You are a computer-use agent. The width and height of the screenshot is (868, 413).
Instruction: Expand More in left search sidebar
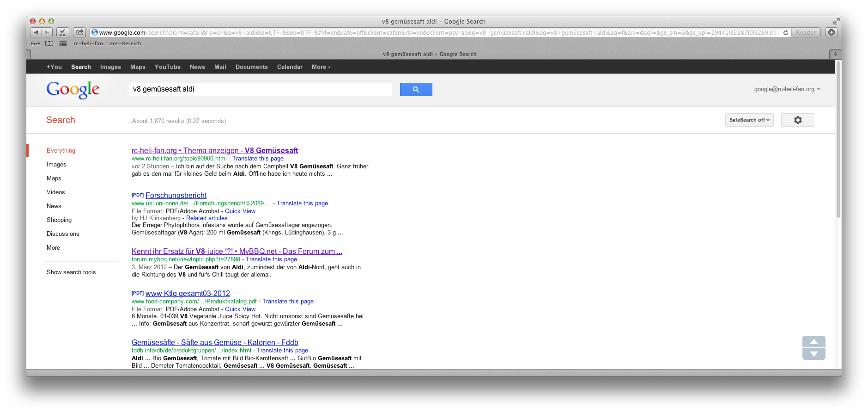click(x=53, y=248)
